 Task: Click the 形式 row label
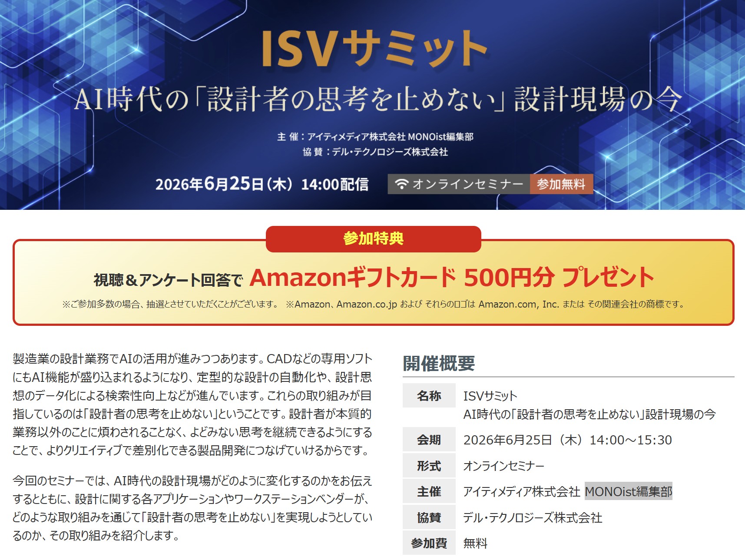pyautogui.click(x=429, y=466)
